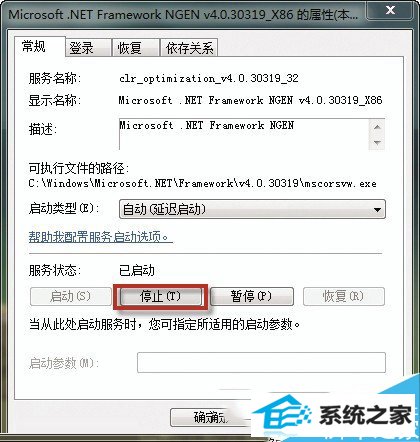
Task: Click the disabled 启动(S) button
Action: tap(71, 296)
